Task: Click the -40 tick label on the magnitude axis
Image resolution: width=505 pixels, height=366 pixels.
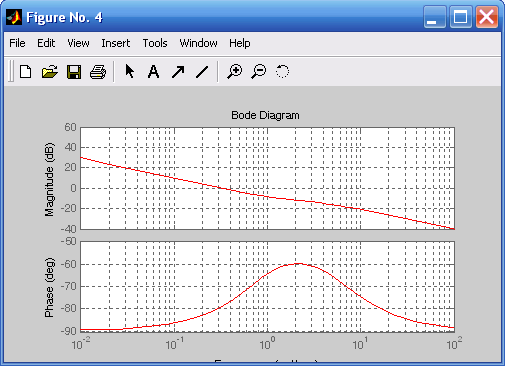Action: pos(68,229)
